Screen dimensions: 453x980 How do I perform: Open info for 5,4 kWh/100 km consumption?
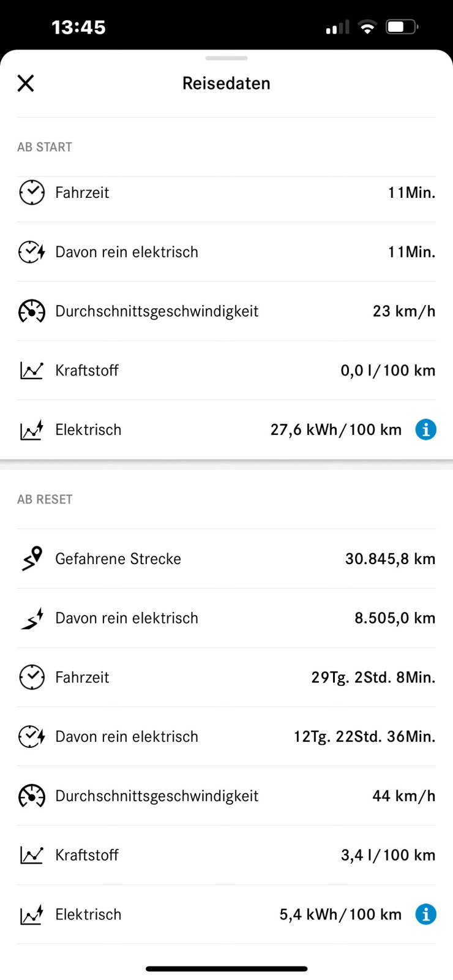pyautogui.click(x=426, y=914)
